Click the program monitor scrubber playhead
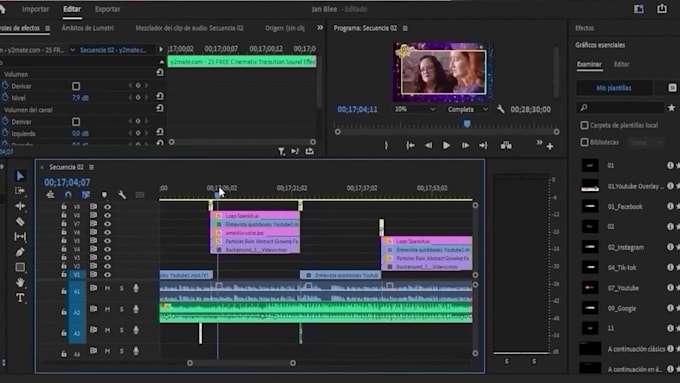 [467, 124]
